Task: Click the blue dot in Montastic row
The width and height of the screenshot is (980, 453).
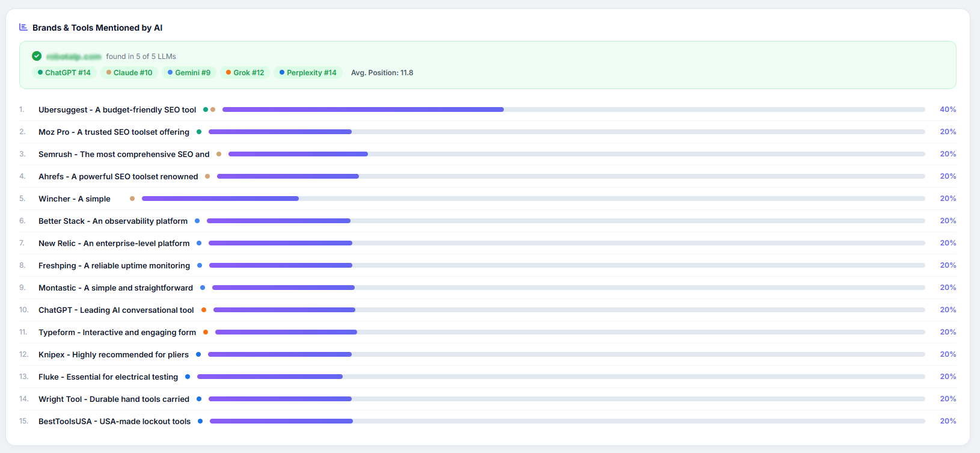Action: pos(203,288)
